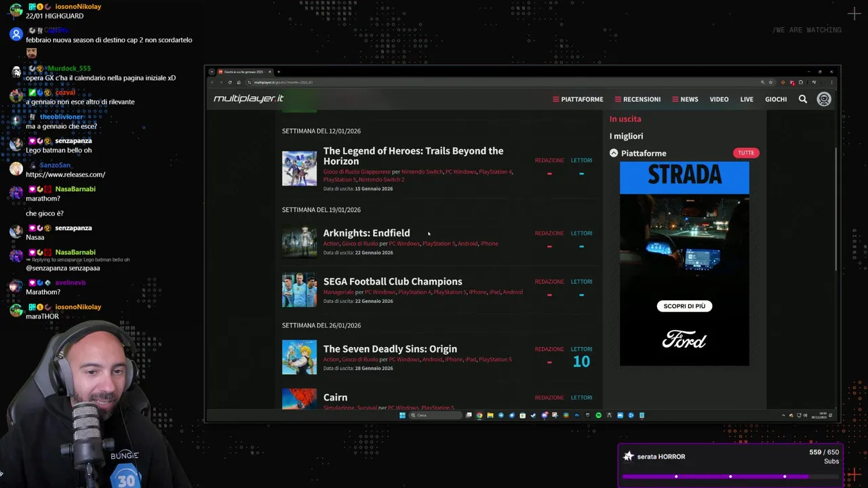868x488 pixels.
Task: Open Spotify from the taskbar
Action: coord(598,415)
